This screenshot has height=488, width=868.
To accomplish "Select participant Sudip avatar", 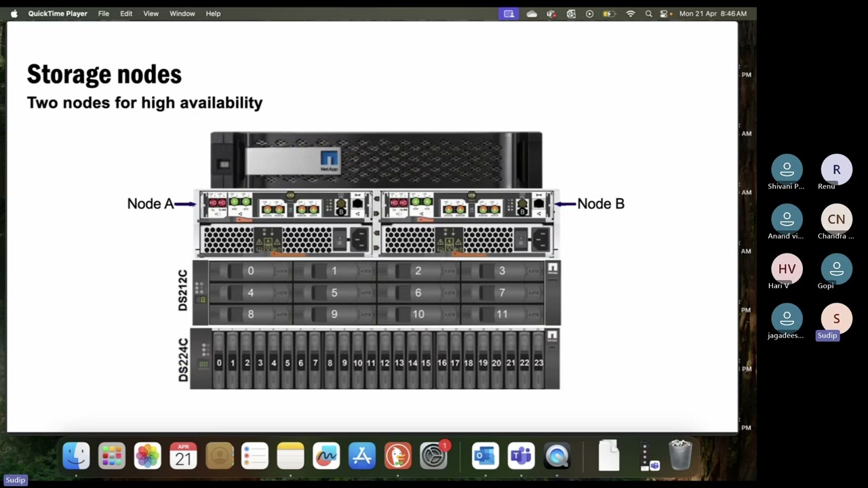I will [836, 318].
